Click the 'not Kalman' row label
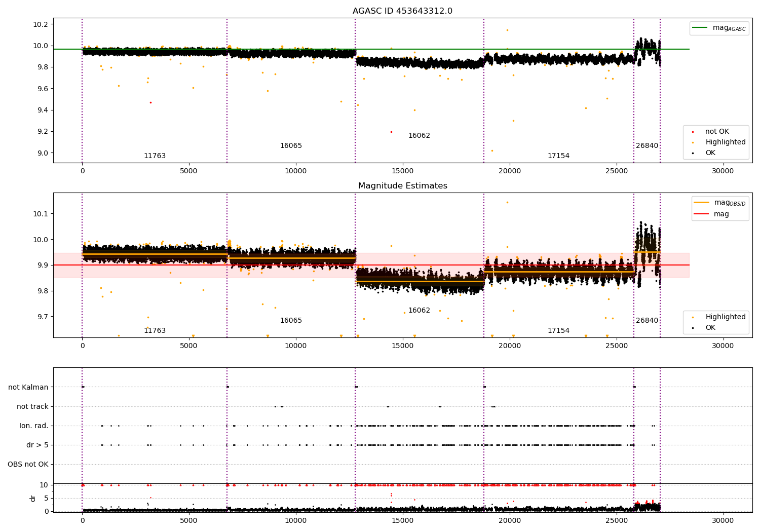Viewport: 760px width, 532px height. [28, 387]
